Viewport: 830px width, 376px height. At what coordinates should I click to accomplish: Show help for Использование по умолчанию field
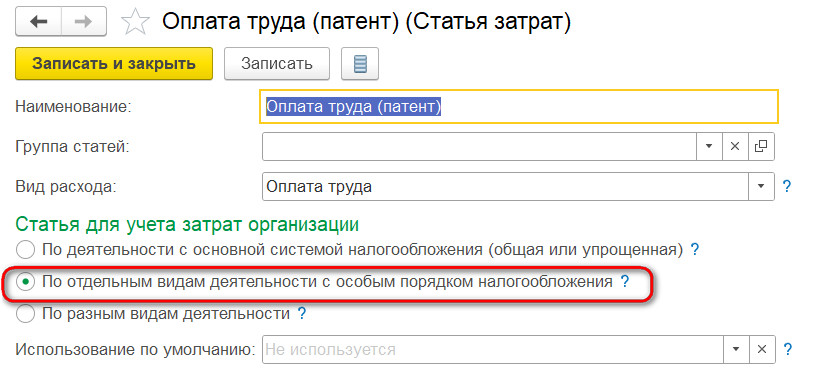tap(788, 350)
